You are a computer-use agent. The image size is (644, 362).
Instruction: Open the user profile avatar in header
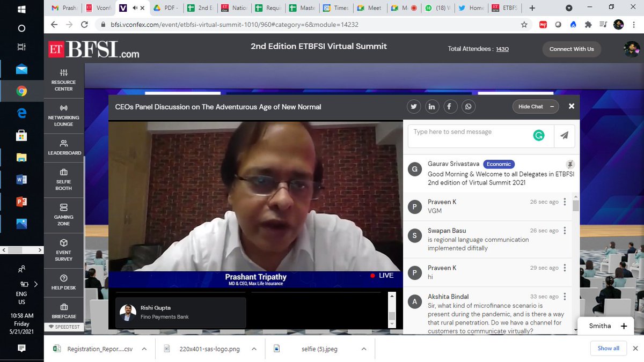coord(631,49)
